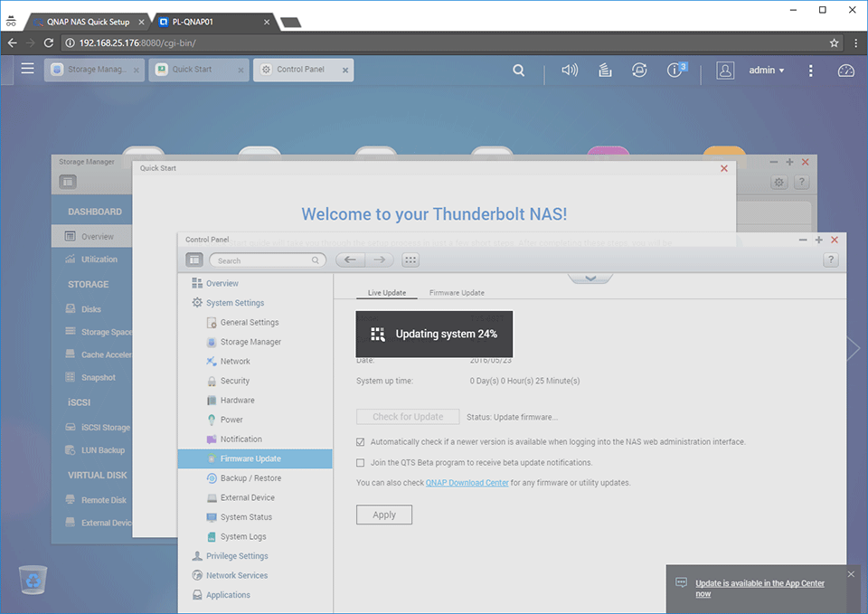
Task: Click the desktop search magnifier icon
Action: tap(519, 71)
